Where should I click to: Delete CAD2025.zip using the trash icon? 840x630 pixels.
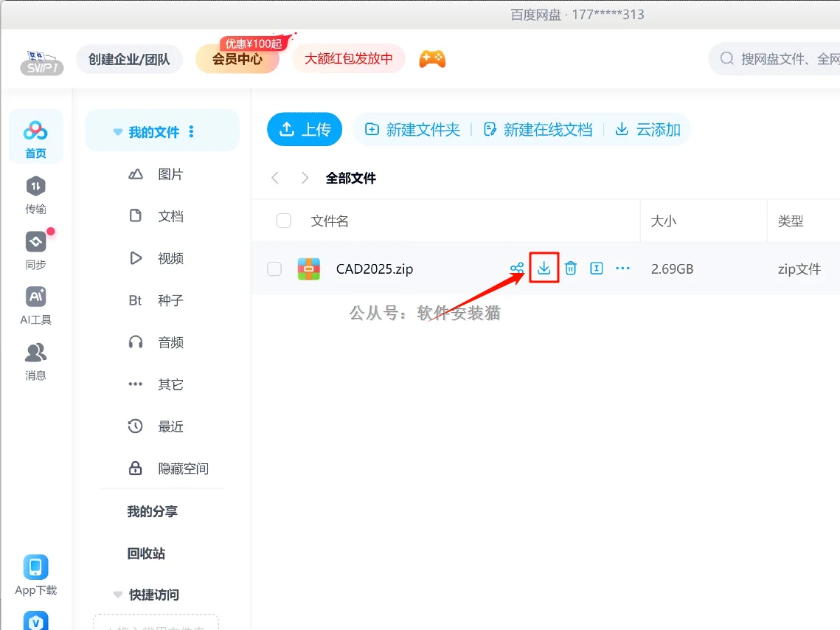pos(569,268)
